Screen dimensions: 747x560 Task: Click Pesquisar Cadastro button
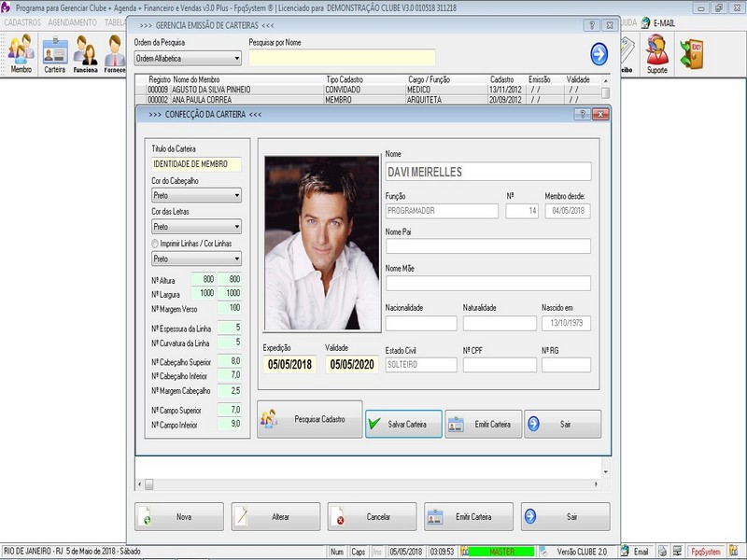310,419
